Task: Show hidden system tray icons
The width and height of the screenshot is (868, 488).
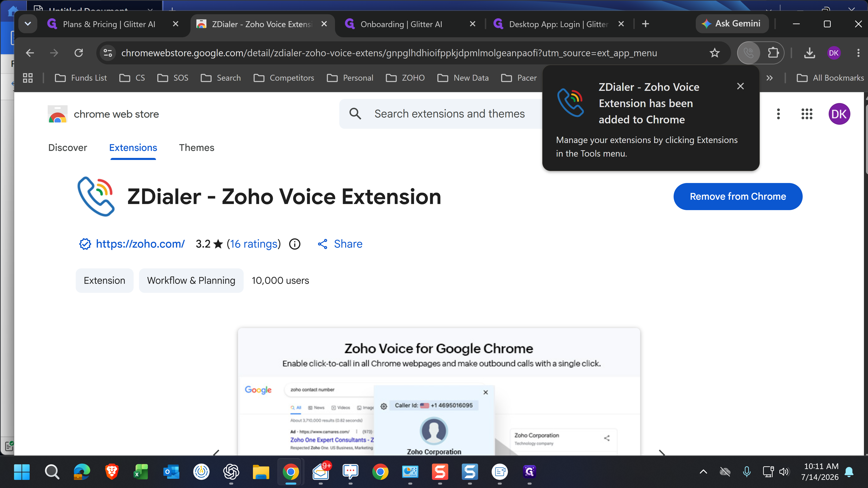Action: point(703,472)
